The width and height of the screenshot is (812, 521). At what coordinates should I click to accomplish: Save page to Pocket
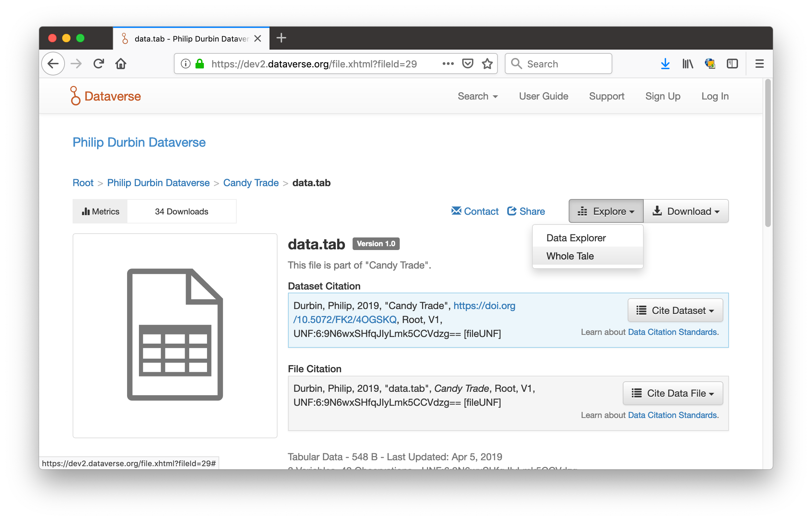(467, 64)
